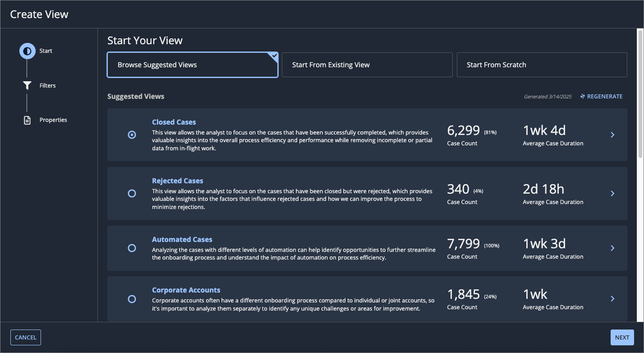Choose Start From Existing View option

click(x=367, y=65)
